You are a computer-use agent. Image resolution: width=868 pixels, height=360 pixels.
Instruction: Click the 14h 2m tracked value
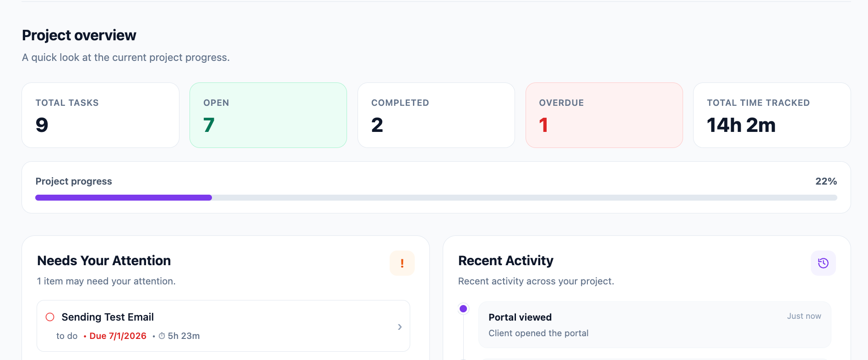coord(741,125)
